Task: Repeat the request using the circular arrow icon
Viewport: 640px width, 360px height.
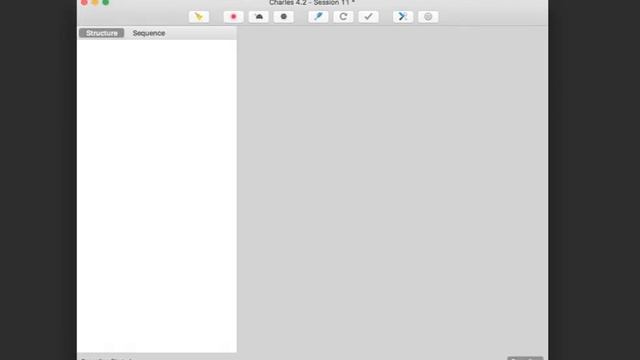Action: tap(343, 17)
